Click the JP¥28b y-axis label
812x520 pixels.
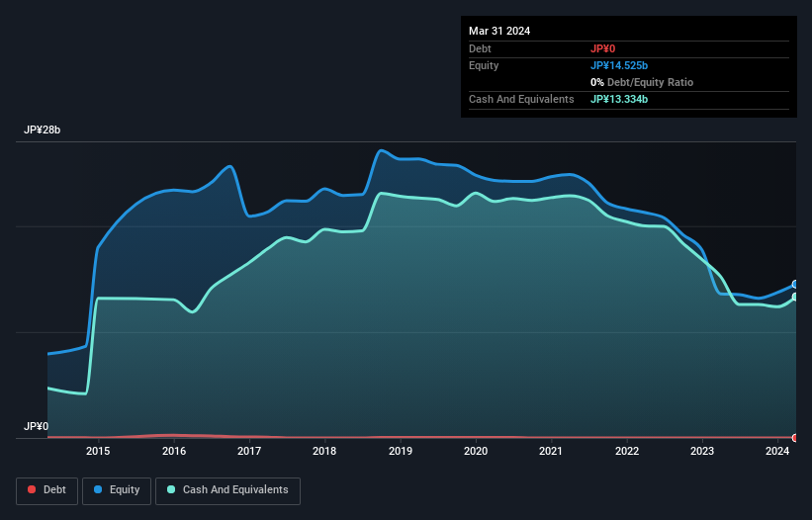[x=42, y=130]
